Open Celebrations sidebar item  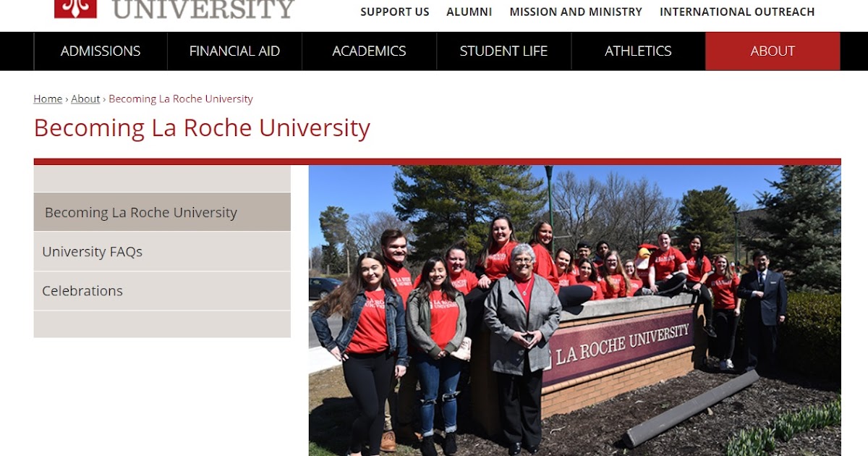[x=162, y=291]
